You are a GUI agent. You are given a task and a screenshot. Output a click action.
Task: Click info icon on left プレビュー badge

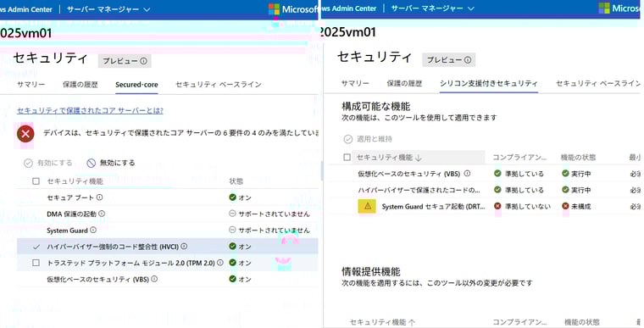click(143, 61)
